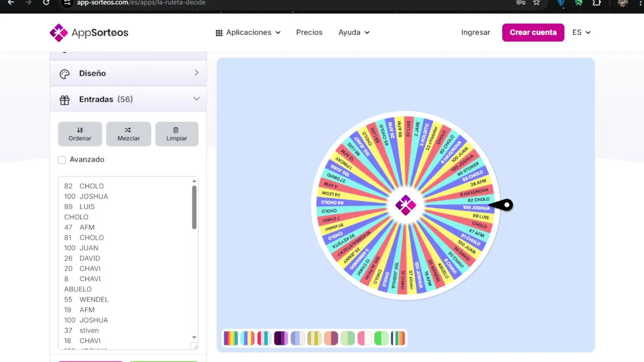This screenshot has width=644, height=362.
Task: Click the AppSorteos logo icon
Action: coord(59,33)
